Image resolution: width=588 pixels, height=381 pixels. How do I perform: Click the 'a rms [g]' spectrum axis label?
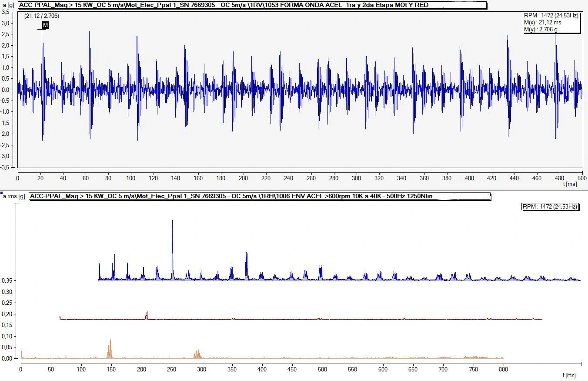15,196
